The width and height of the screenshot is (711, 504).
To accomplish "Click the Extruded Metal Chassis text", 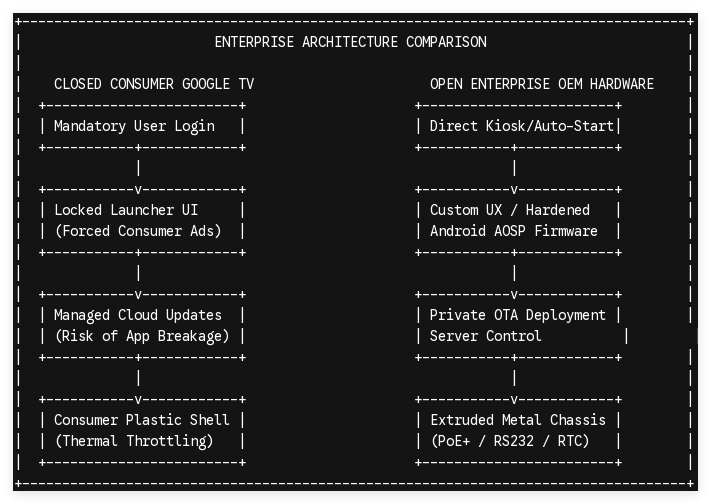I will tap(518, 420).
